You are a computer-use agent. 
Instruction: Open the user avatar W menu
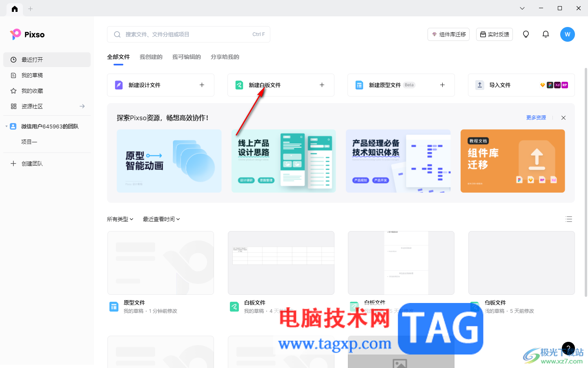568,34
